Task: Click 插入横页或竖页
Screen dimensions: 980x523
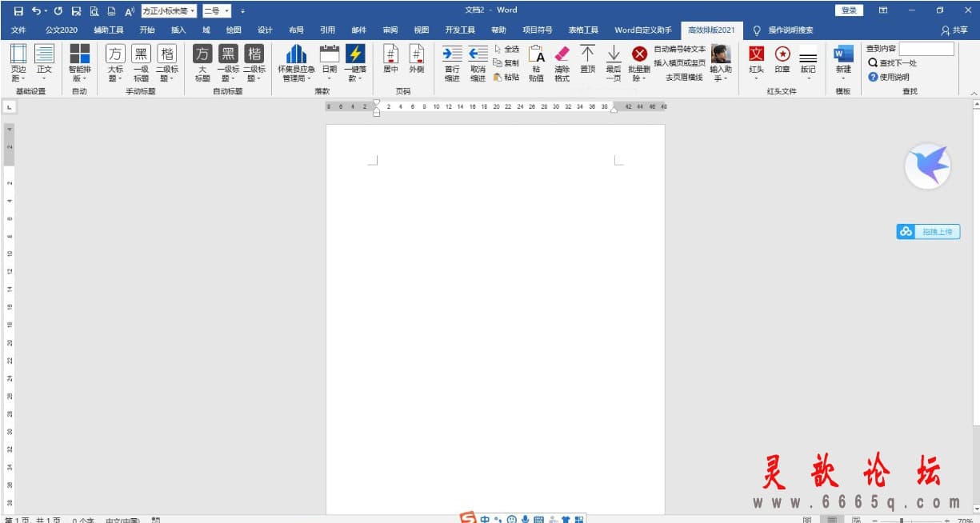Action: (x=680, y=63)
